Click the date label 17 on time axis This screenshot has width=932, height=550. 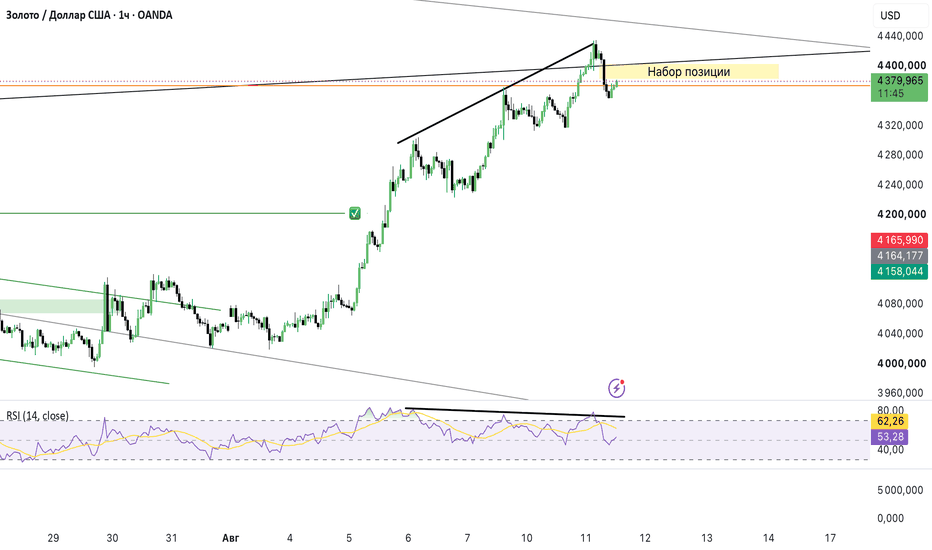coord(830,538)
